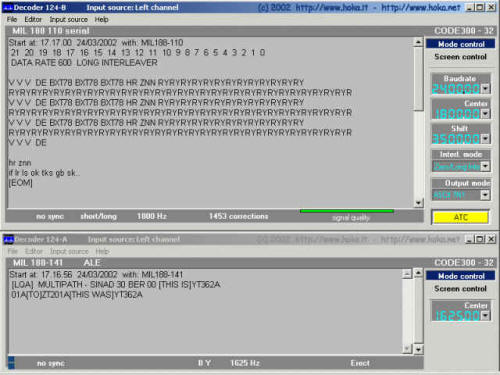Screen dimensions: 500x375
Task: Click the inner scroll-down arrow in the lower text pane
Action: pyautogui.click(x=407, y=349)
